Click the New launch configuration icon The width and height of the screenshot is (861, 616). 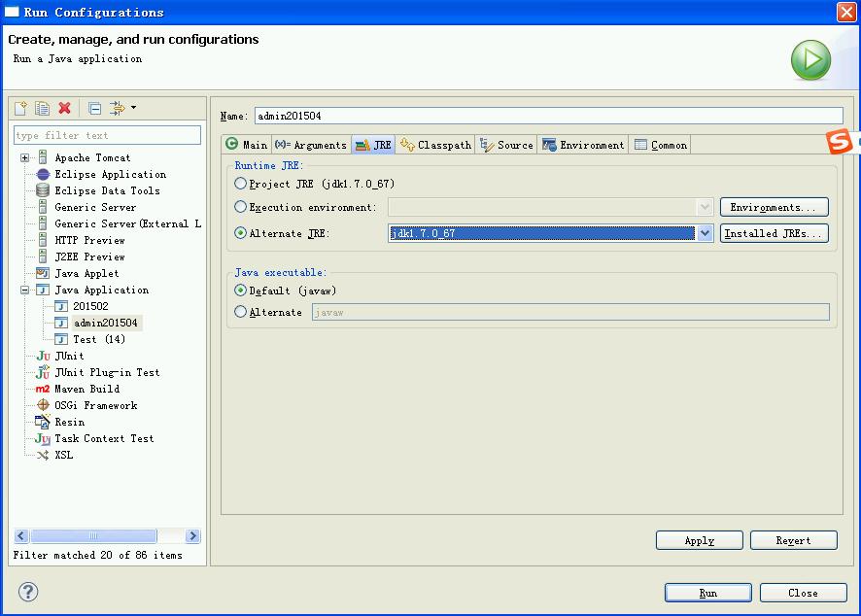click(x=20, y=108)
